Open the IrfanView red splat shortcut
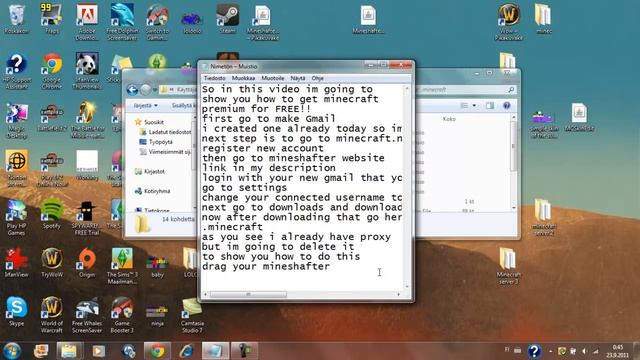This screenshot has width=640, height=360. [16, 262]
